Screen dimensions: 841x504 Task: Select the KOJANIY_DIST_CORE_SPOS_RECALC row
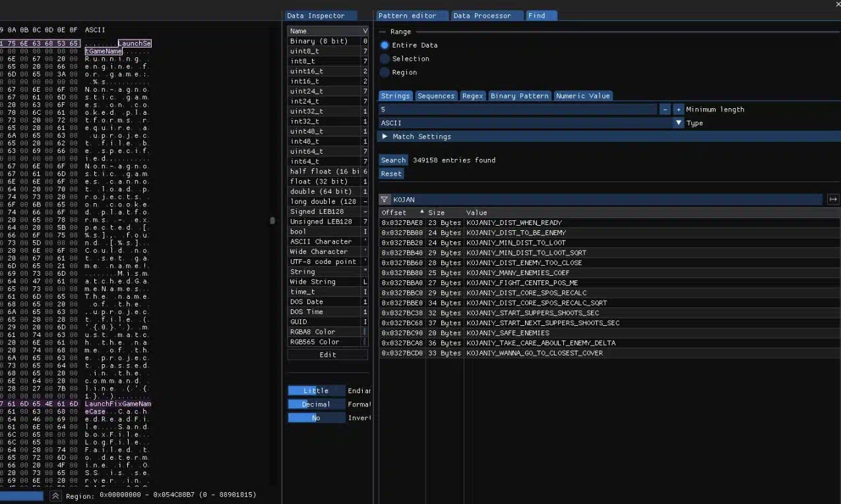click(609, 293)
